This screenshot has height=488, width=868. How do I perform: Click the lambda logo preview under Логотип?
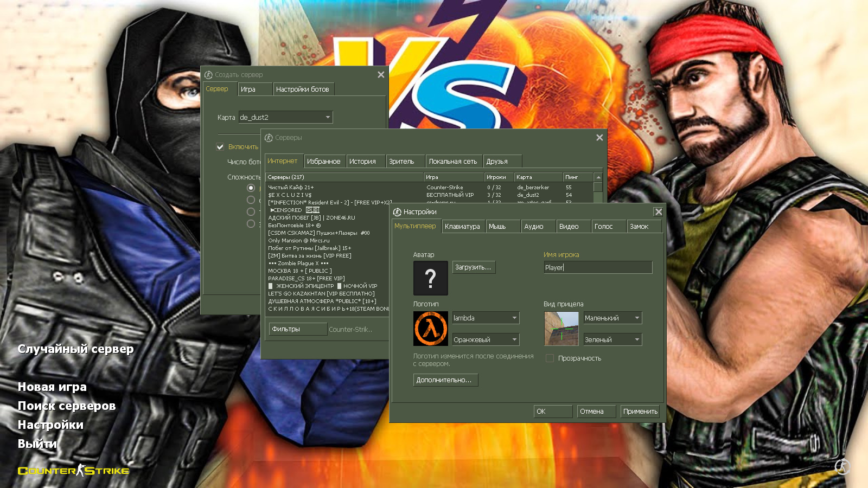pyautogui.click(x=430, y=328)
